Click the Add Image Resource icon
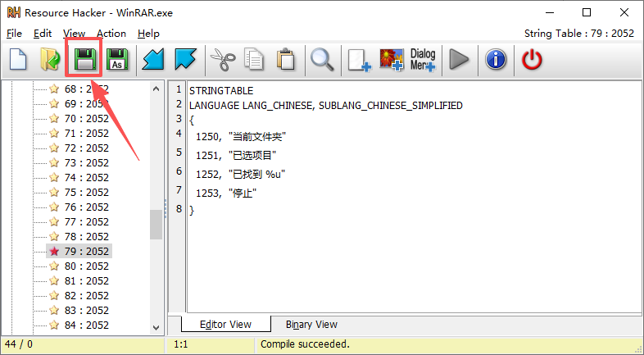Image resolution: width=644 pixels, height=355 pixels. pos(391,60)
